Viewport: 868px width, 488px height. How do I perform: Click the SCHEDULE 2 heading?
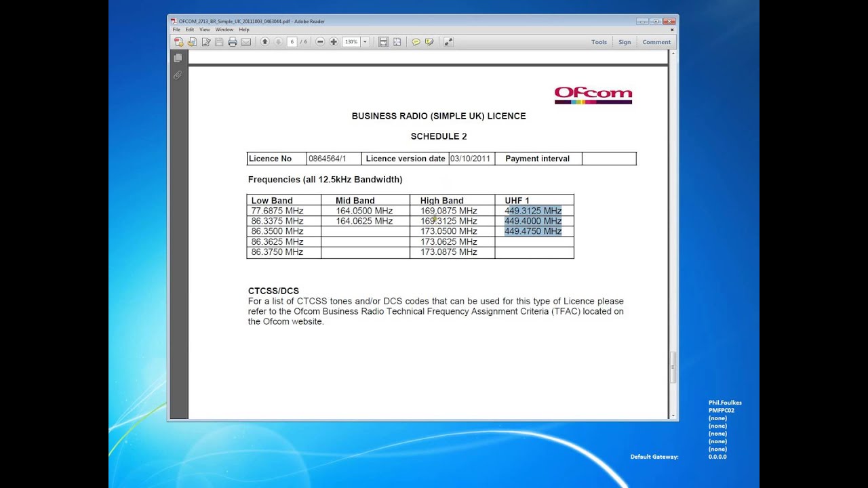coord(439,136)
